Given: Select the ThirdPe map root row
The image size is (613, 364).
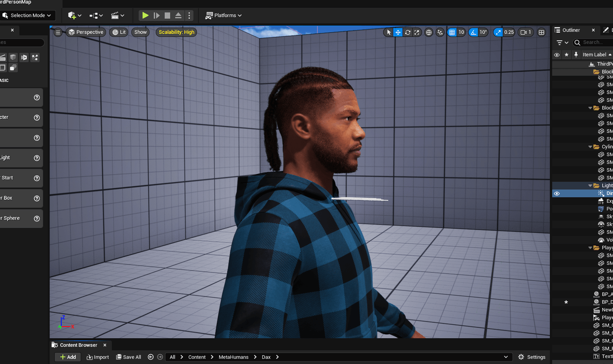Looking at the screenshot, I should [x=583, y=64].
